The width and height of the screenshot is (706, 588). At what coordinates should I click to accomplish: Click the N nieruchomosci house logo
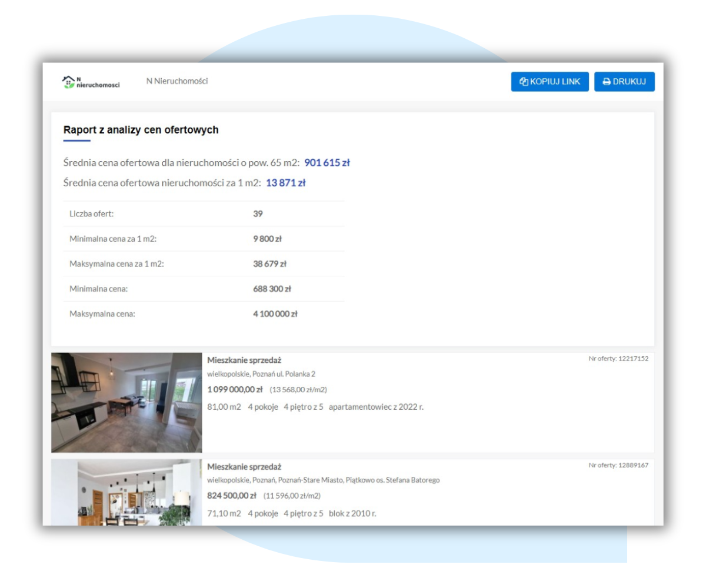point(91,82)
